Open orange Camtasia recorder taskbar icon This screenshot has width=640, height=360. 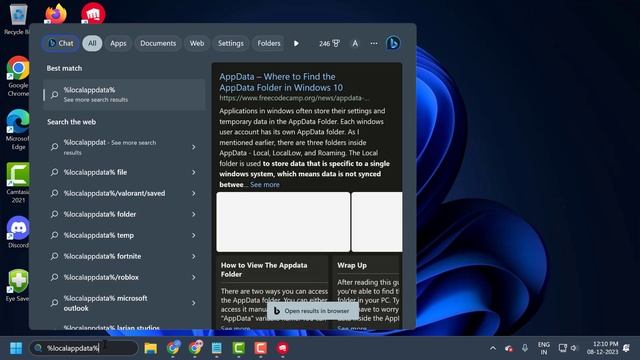pyautogui.click(x=260, y=348)
